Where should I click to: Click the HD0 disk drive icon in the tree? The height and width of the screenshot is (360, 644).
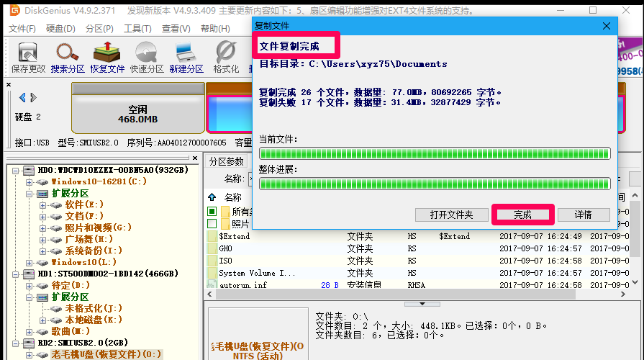[x=28, y=170]
